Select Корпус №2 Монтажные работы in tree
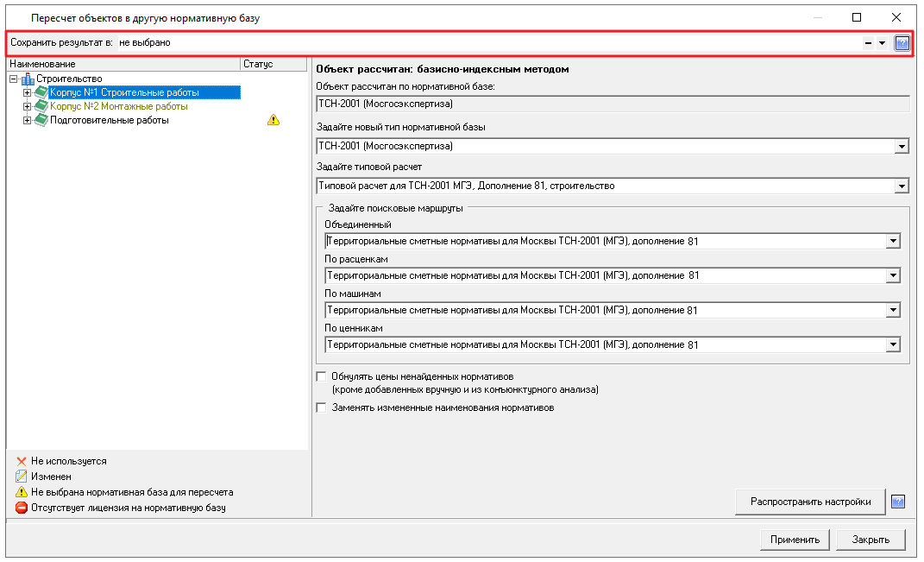The image size is (924, 562). pyautogui.click(x=118, y=106)
